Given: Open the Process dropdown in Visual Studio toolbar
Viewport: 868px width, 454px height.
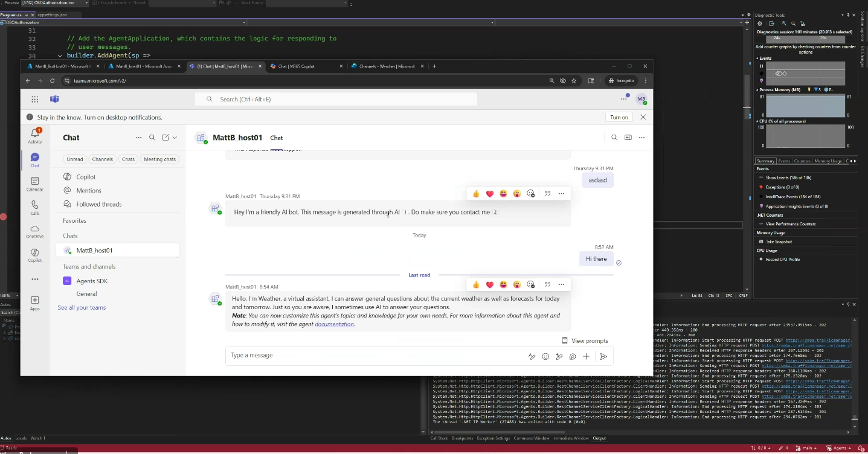Looking at the screenshot, I should pyautogui.click(x=55, y=3).
